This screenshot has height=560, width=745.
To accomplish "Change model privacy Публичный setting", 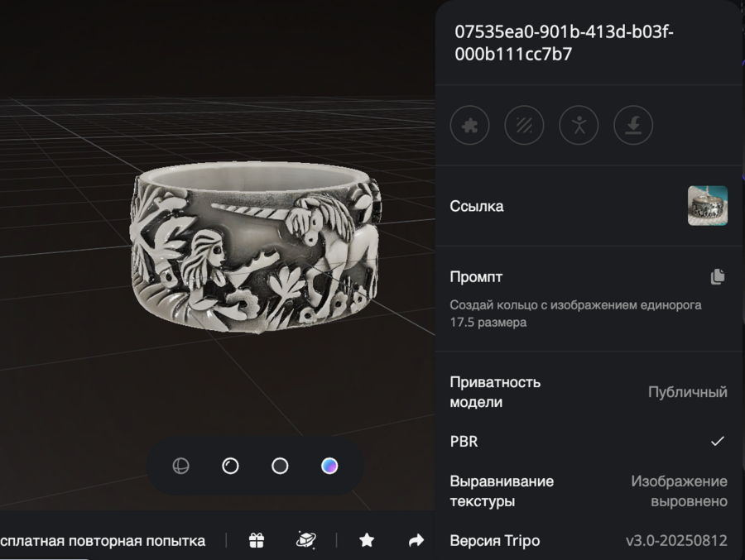I will (688, 392).
